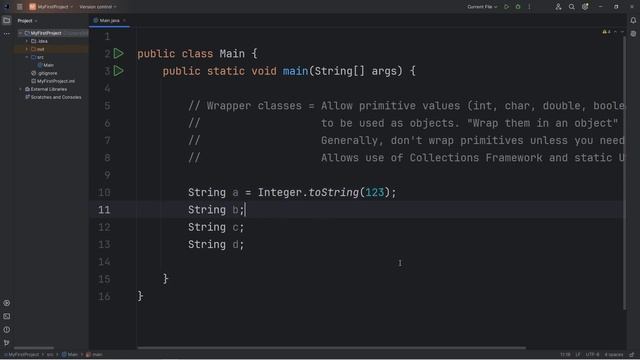Open the Version control dropdown
Image resolution: width=640 pixels, height=360 pixels.
98,7
